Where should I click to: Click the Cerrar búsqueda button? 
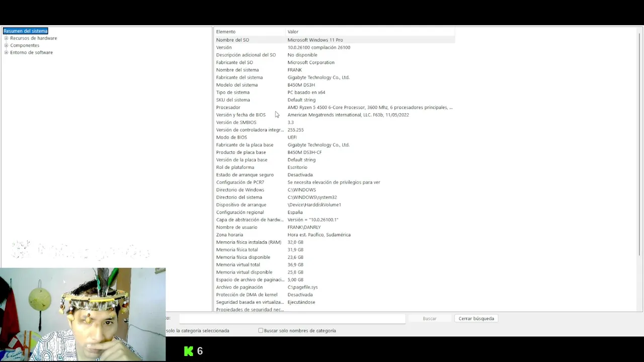pos(476,319)
